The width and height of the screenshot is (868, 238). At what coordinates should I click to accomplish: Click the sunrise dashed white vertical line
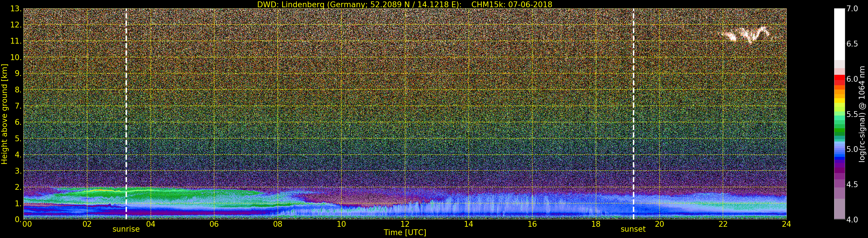pos(126,114)
